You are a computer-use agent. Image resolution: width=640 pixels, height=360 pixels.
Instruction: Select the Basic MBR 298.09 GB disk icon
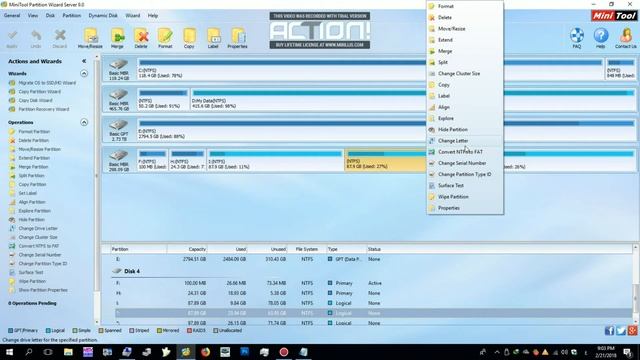[x=118, y=156]
